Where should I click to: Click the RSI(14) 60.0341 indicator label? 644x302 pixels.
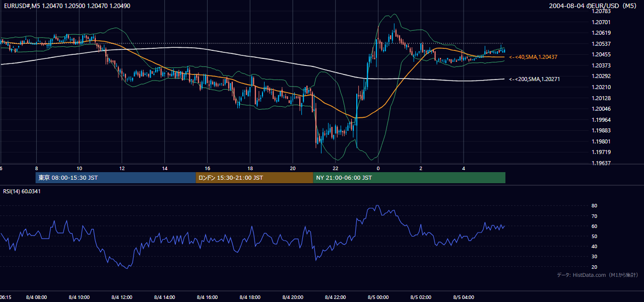coord(22,191)
